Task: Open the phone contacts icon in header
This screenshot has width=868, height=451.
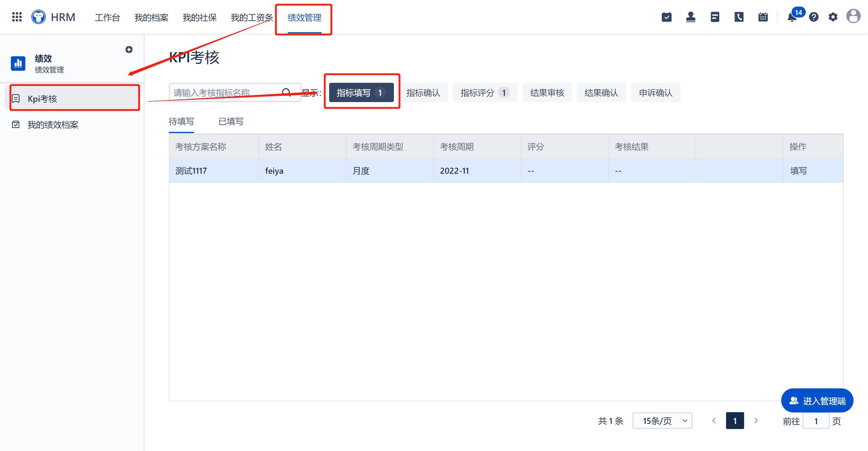Action: click(x=739, y=17)
